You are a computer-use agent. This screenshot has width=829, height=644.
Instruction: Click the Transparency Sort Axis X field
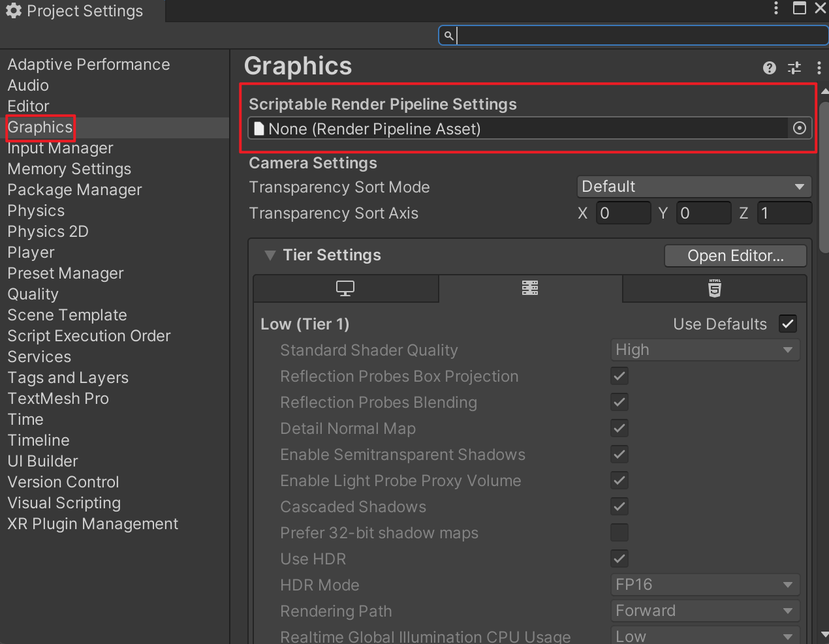pyautogui.click(x=623, y=213)
